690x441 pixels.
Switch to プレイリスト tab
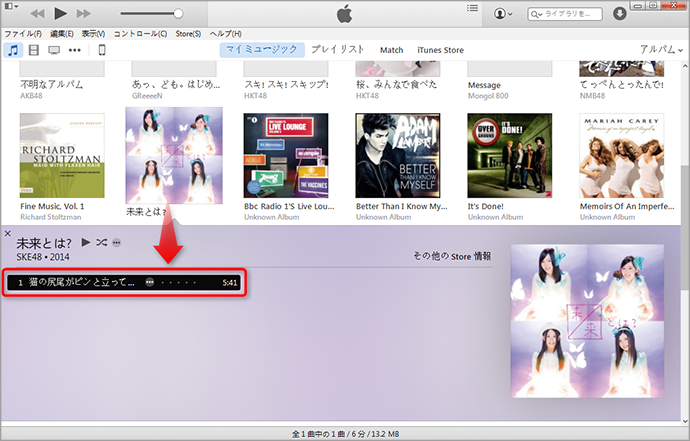pos(338,50)
